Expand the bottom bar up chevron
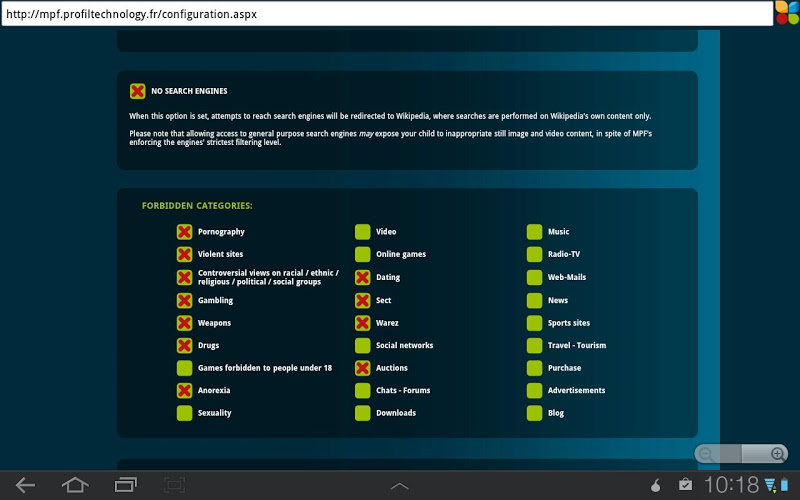Viewport: 800px width, 500px height. [399, 486]
